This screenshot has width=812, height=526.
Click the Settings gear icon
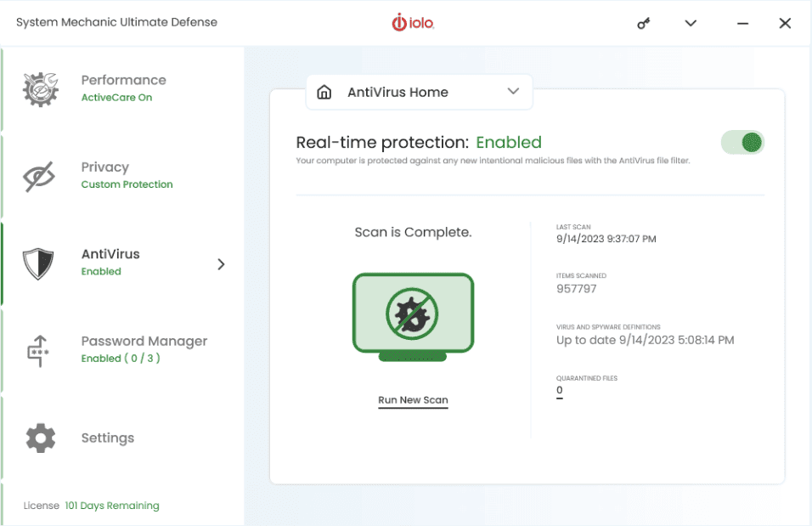pos(41,438)
